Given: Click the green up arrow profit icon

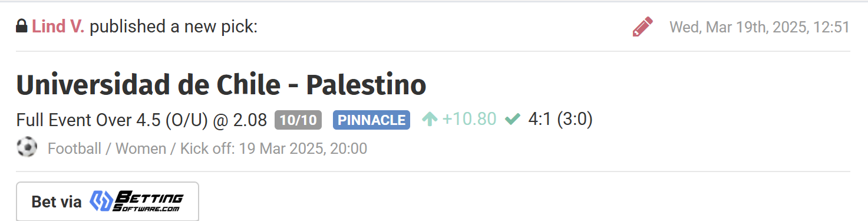Looking at the screenshot, I should [430, 120].
